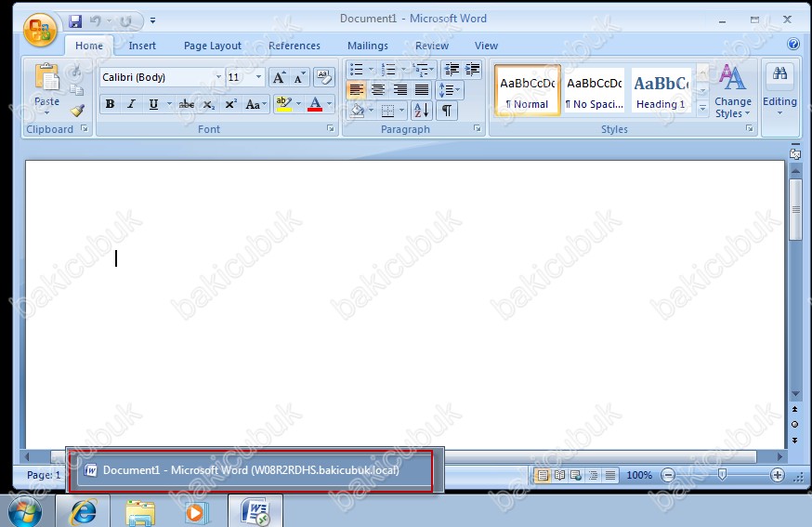Sort text with the A-Z icon
This screenshot has height=527, width=812.
pos(422,111)
